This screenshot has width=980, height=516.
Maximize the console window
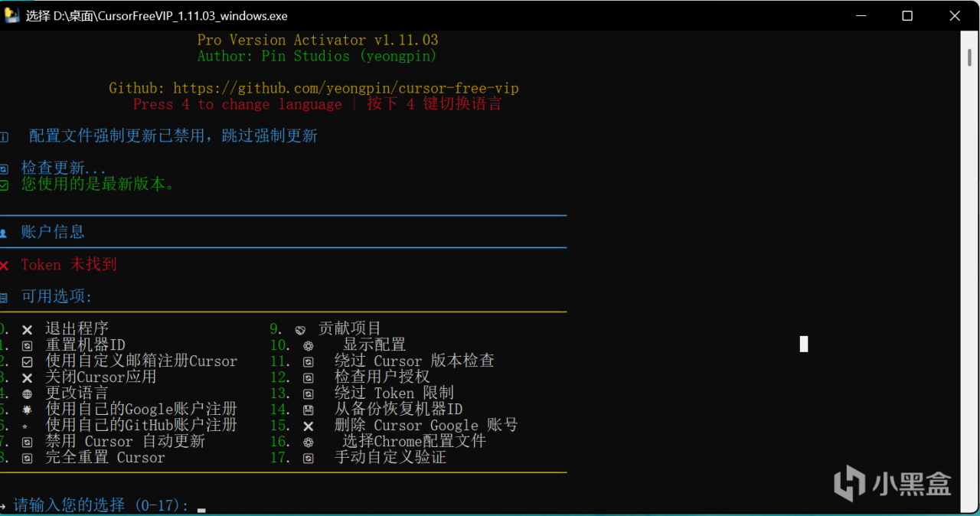tap(907, 15)
